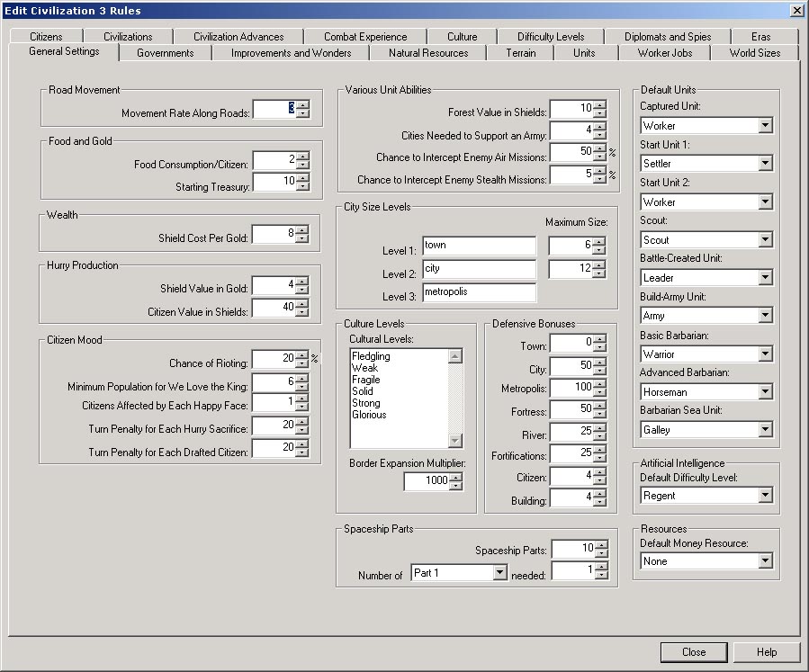The height and width of the screenshot is (672, 809).
Task: Close the Edit Civilization 3 Rules window
Action: coord(797,10)
